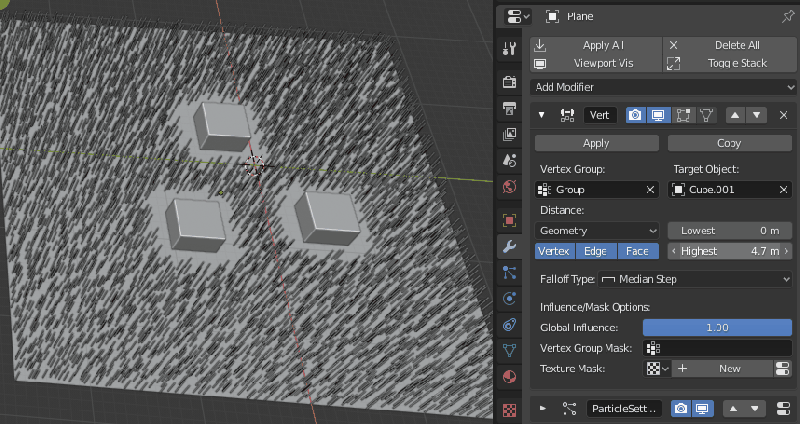Screen dimensions: 800x424
Task: Select the Modifiers wrench tab
Action: click(509, 247)
